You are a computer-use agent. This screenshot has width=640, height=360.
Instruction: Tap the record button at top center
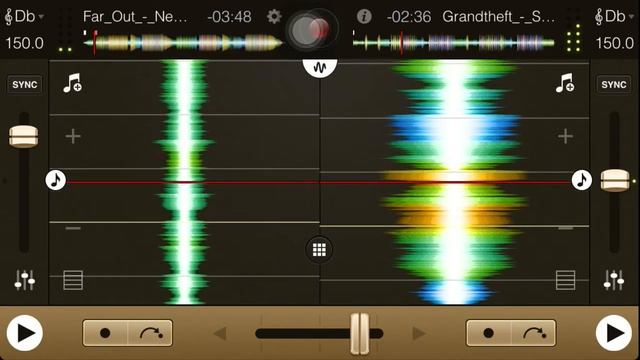point(312,29)
